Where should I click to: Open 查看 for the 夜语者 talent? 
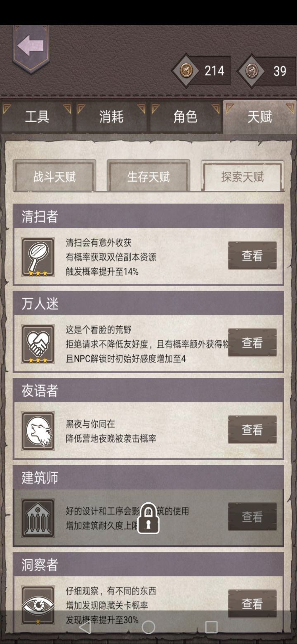[x=252, y=430]
